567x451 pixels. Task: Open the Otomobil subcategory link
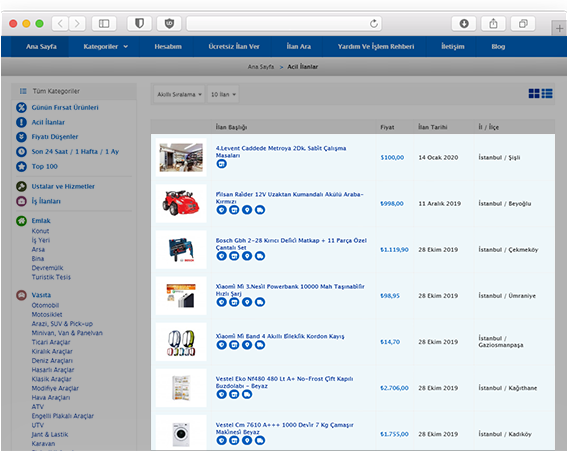45,305
